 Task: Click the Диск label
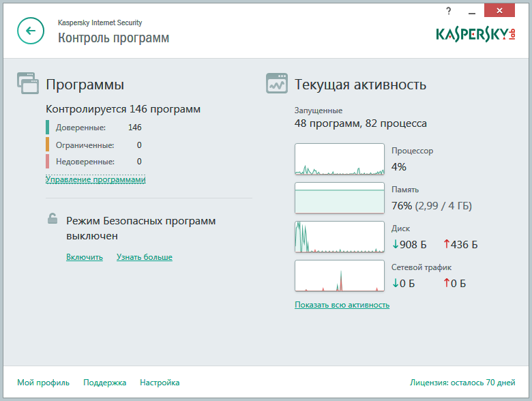[x=400, y=228]
